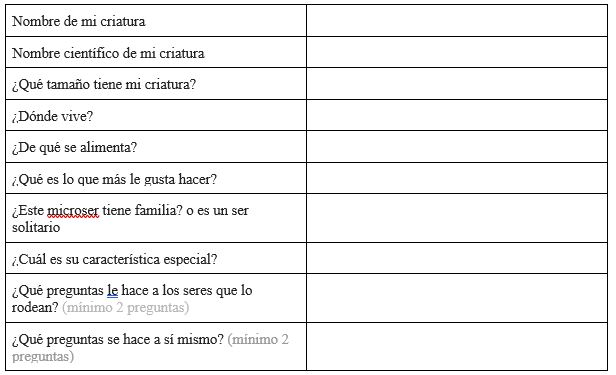
Task: Click the '¿De qué se alimenta?' question text
Action: (x=74, y=148)
